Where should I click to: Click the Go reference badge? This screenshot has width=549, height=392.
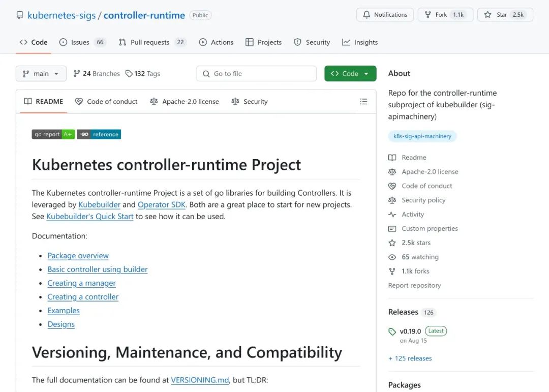coord(99,134)
